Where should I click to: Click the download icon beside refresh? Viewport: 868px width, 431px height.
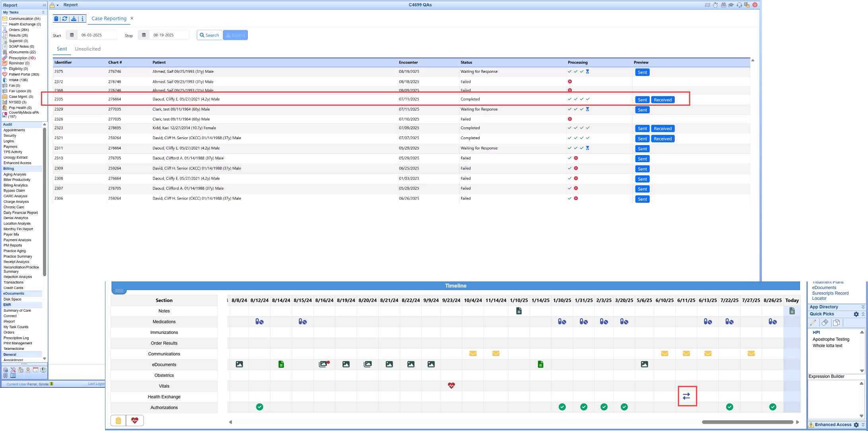(74, 19)
